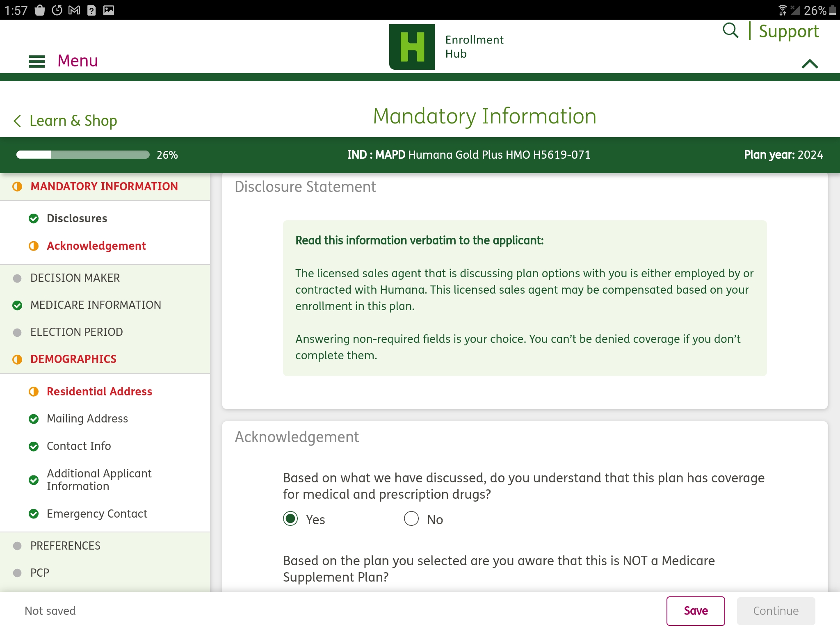Go back via Learn & Shop chevron arrow
The height and width of the screenshot is (630, 840).
point(17,121)
